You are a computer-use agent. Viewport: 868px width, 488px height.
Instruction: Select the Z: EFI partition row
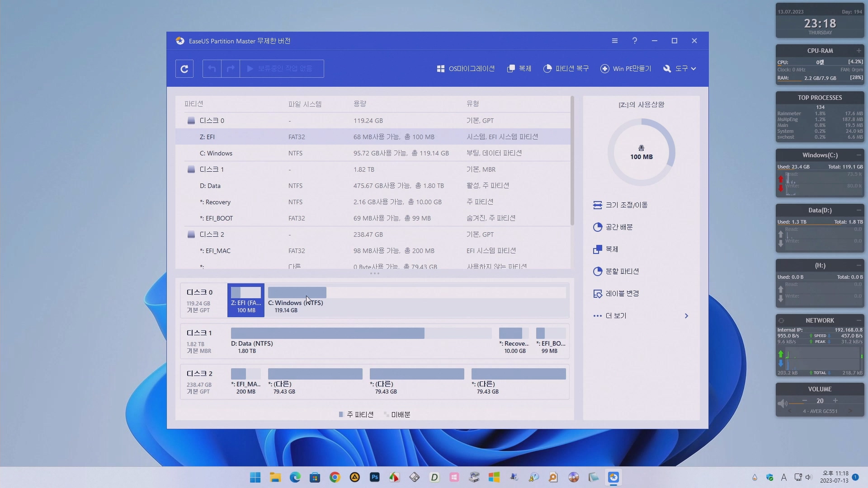click(x=373, y=137)
